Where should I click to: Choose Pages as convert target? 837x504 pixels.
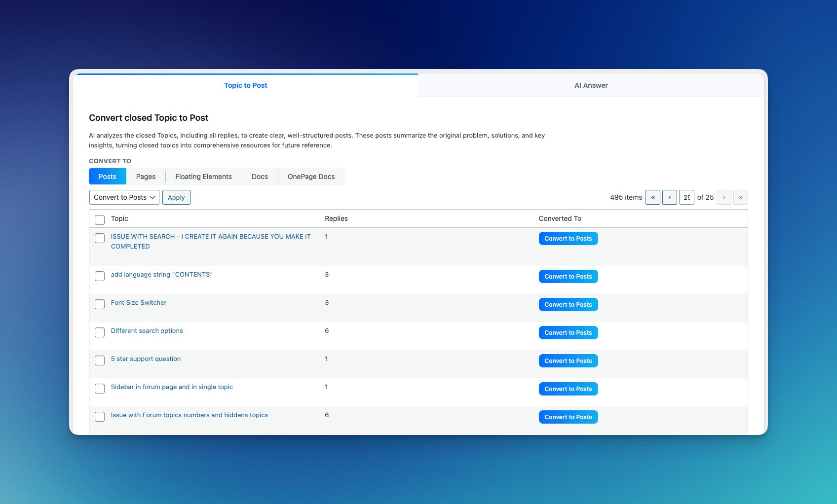(x=146, y=177)
